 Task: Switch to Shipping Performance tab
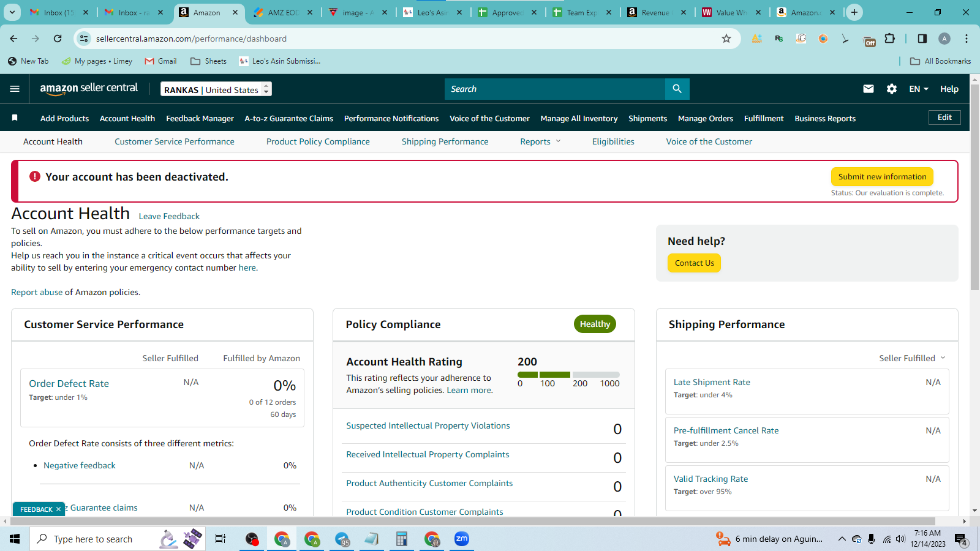tap(445, 141)
